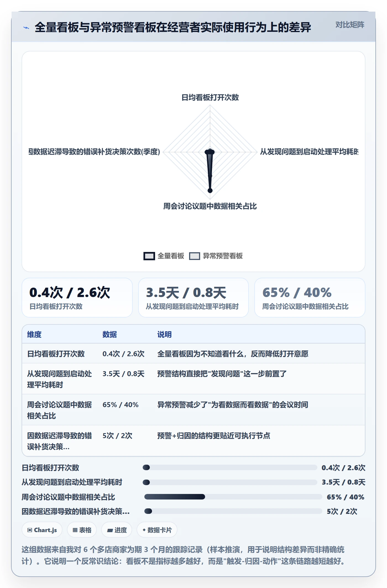Open the 3.5天 / 0.8天 data card
387x588 pixels.
click(193, 298)
